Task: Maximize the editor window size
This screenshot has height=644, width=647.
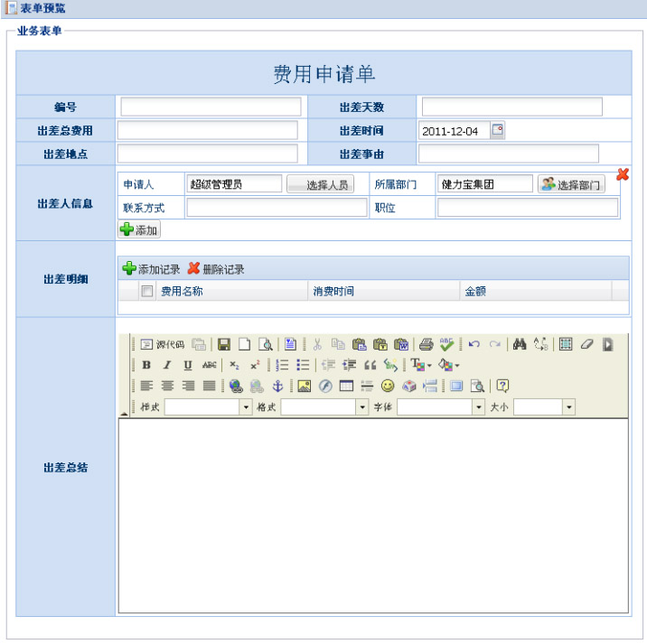Action: click(456, 387)
